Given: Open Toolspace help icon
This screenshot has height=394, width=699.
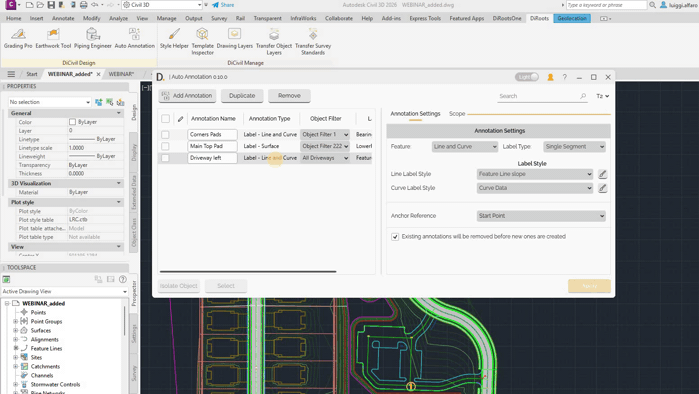Looking at the screenshot, I should point(123,279).
